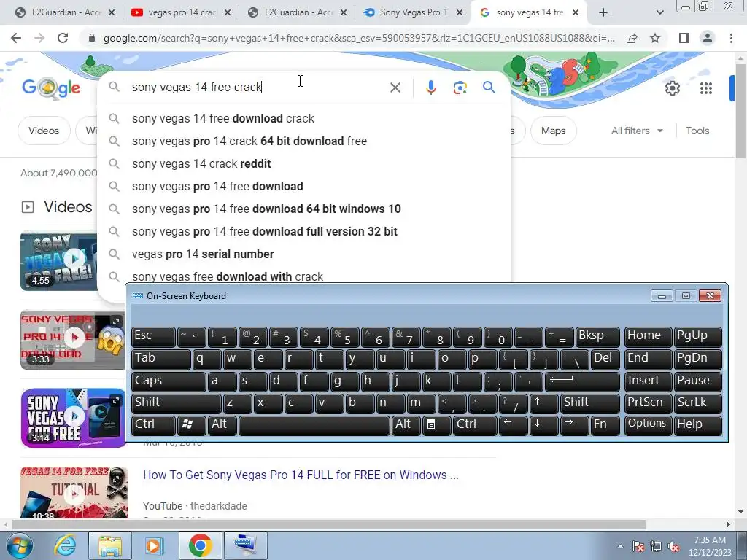Click PrtScn key on On-Screen Keyboard
747x560 pixels.
[647, 402]
